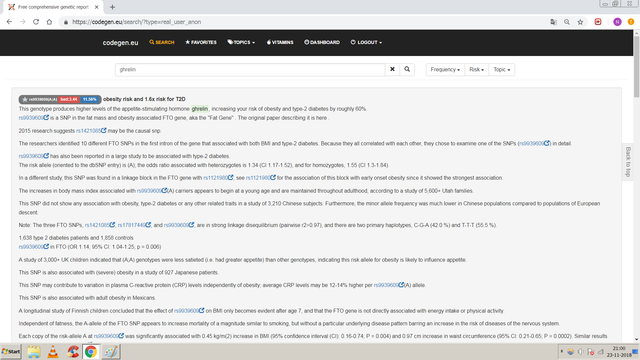640x360 pixels.
Task: Open the purple N profile avatar
Action: pyautogui.click(x=617, y=22)
